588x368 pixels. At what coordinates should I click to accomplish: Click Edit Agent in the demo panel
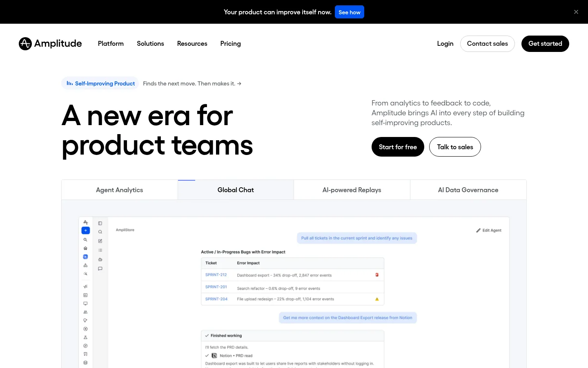489,230
